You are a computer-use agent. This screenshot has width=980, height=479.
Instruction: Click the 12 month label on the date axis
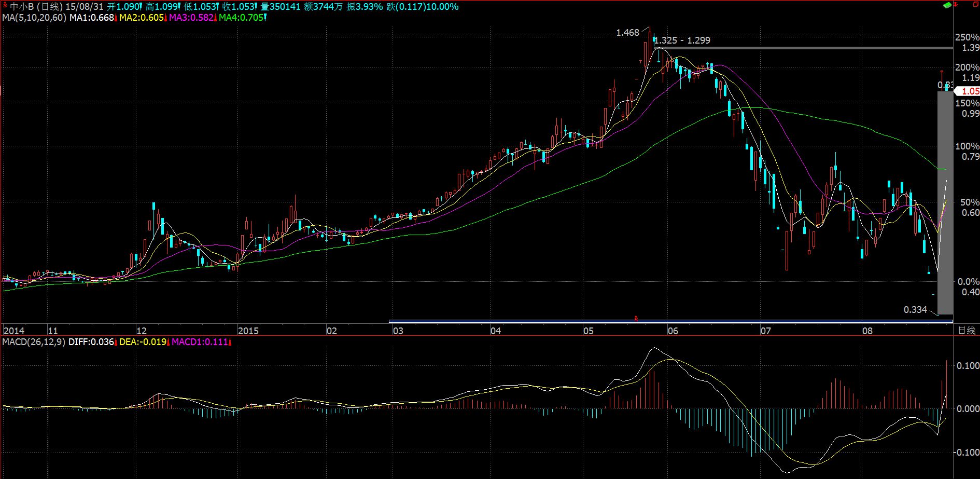coord(141,331)
